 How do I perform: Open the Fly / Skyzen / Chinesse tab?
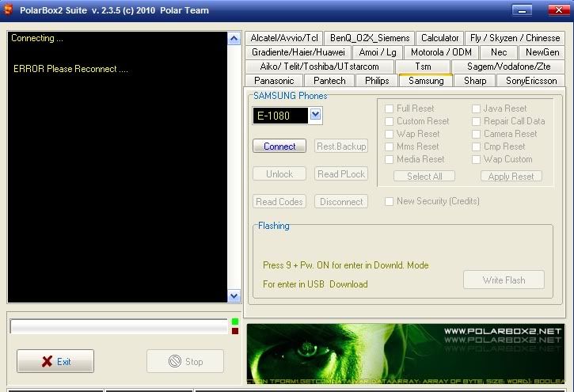[515, 38]
